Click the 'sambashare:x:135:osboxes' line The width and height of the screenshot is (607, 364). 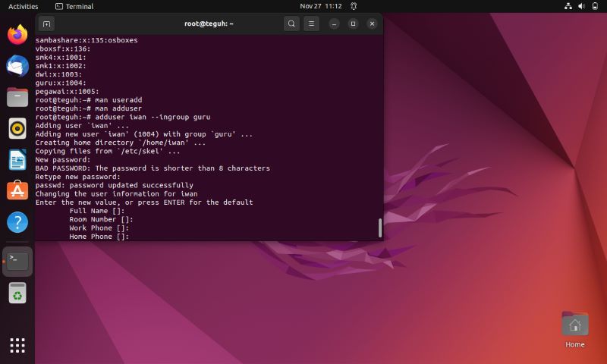coord(86,40)
